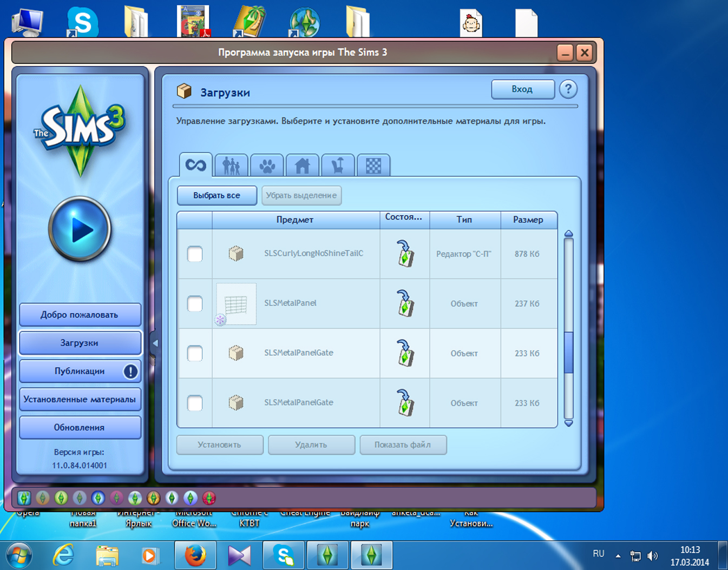The width and height of the screenshot is (728, 570).
Task: Click the list scrollbar up arrow
Action: pos(568,234)
